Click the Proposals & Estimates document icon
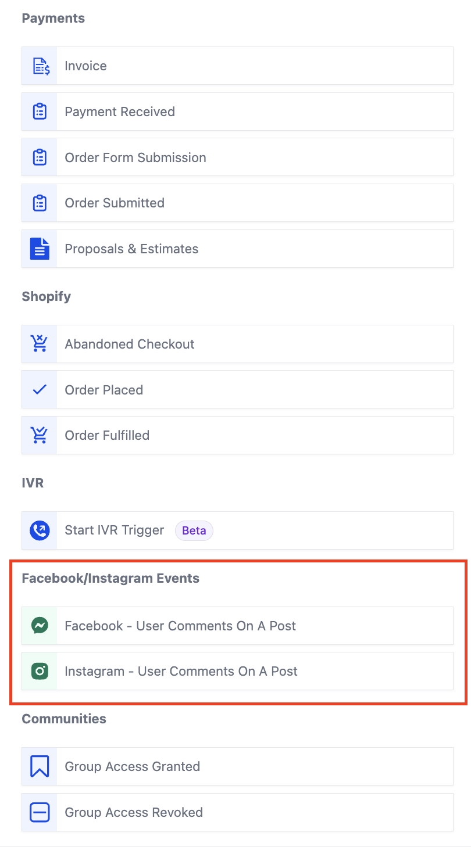 point(40,249)
